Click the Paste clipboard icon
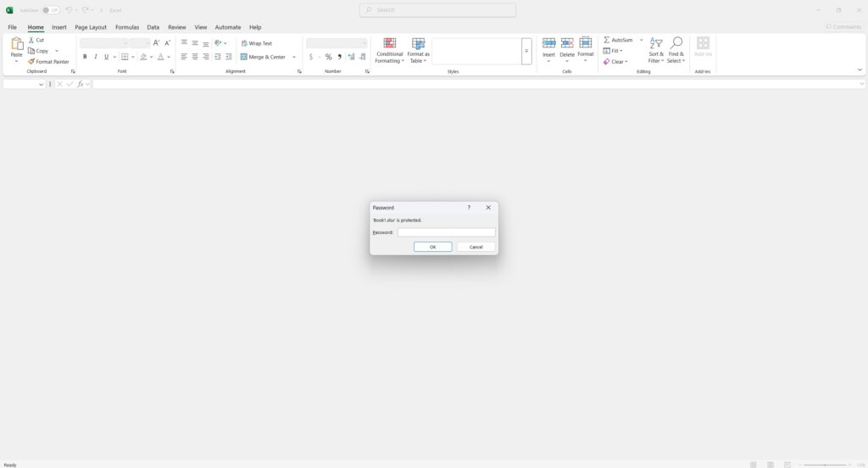 [x=17, y=43]
